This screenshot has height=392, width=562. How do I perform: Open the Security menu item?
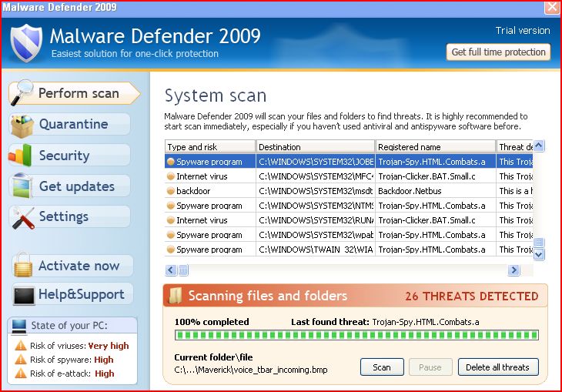(x=64, y=156)
